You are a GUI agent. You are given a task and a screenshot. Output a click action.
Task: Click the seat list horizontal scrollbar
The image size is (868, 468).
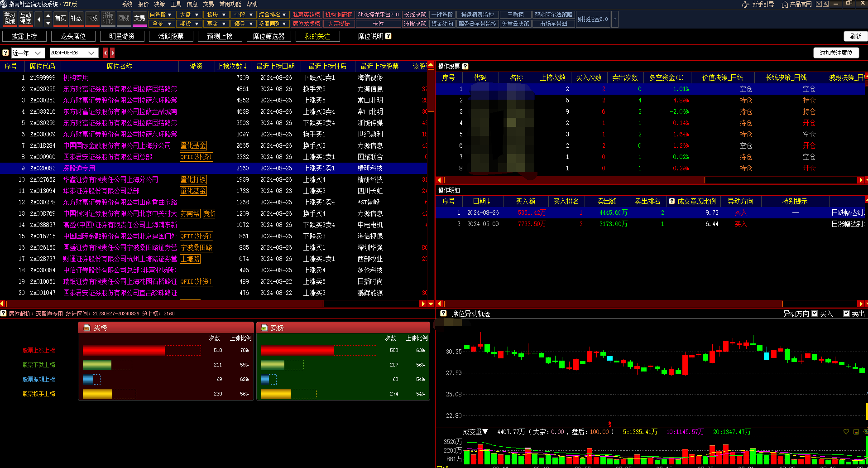point(213,304)
